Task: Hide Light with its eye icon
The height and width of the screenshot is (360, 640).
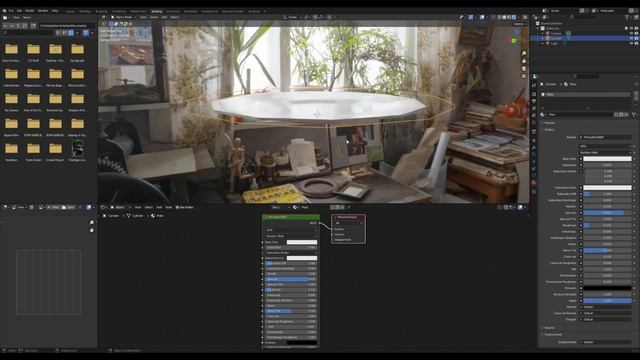Action: (x=631, y=43)
